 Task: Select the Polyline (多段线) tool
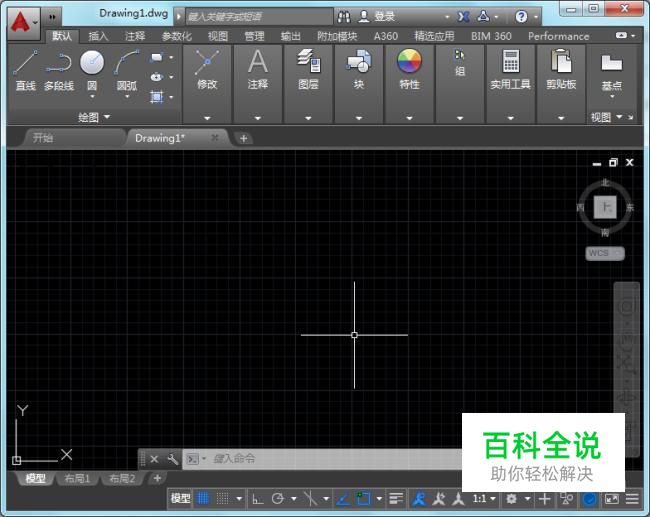pyautogui.click(x=58, y=70)
